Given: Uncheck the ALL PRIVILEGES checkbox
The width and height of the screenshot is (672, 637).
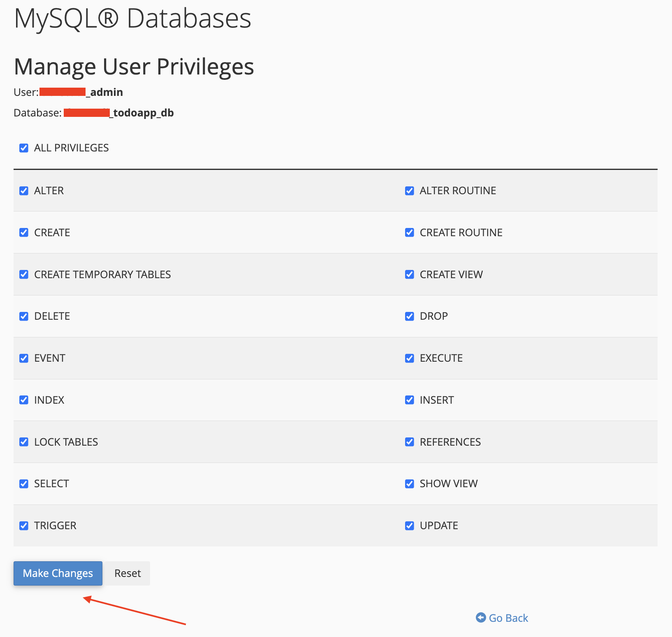Looking at the screenshot, I should [24, 148].
